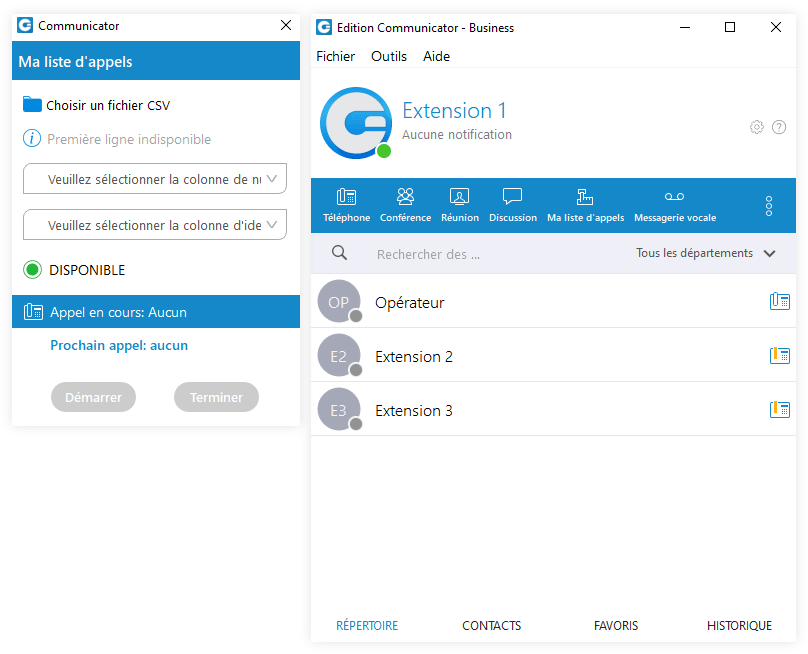Click the help question mark icon
808x654 pixels.
(x=779, y=127)
